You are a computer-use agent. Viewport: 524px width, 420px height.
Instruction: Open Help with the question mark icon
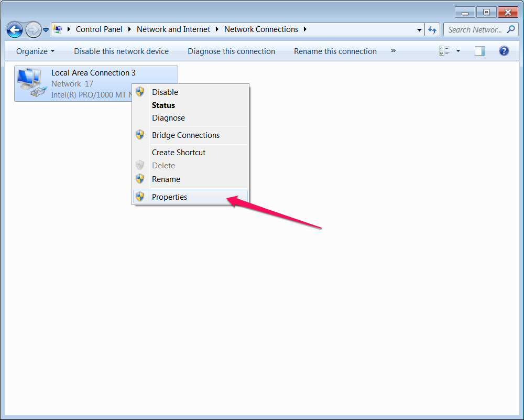[504, 51]
